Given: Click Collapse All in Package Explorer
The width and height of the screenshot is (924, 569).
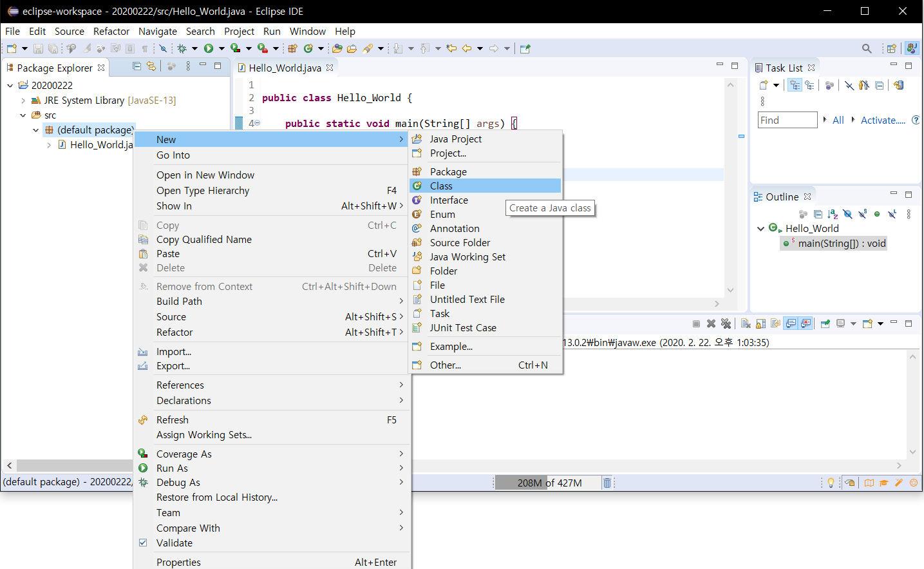Looking at the screenshot, I should (x=137, y=66).
